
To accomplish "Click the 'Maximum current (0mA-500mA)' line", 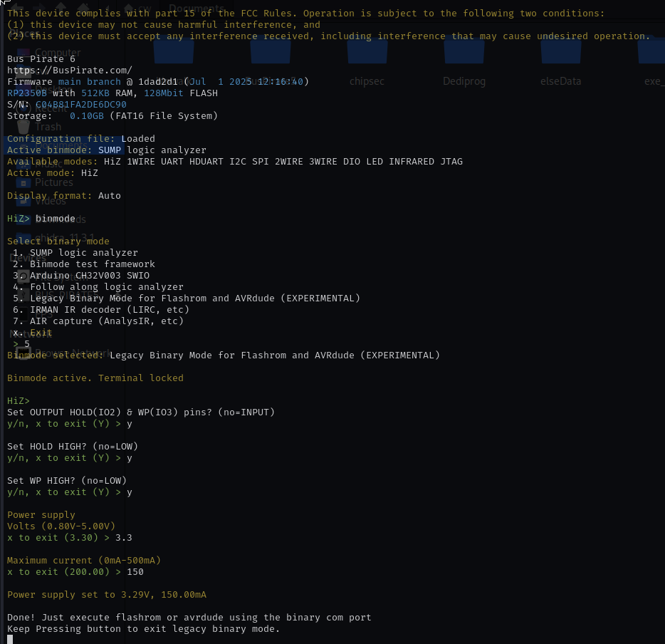I will click(x=84, y=561).
